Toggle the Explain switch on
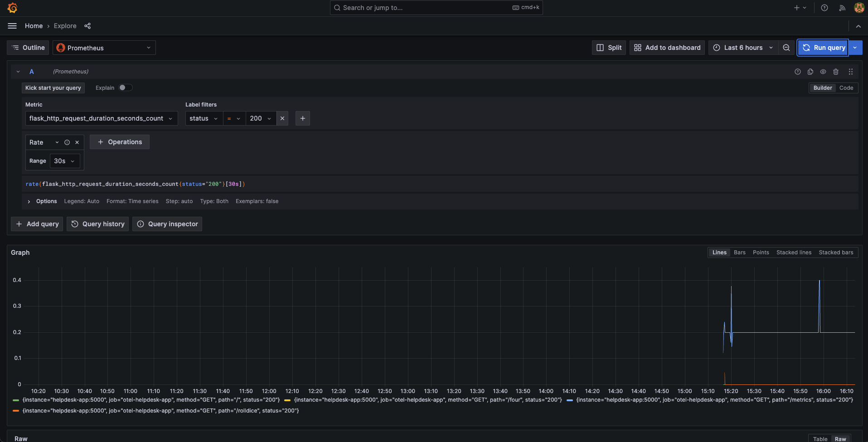Image resolution: width=868 pixels, height=442 pixels. coord(125,88)
